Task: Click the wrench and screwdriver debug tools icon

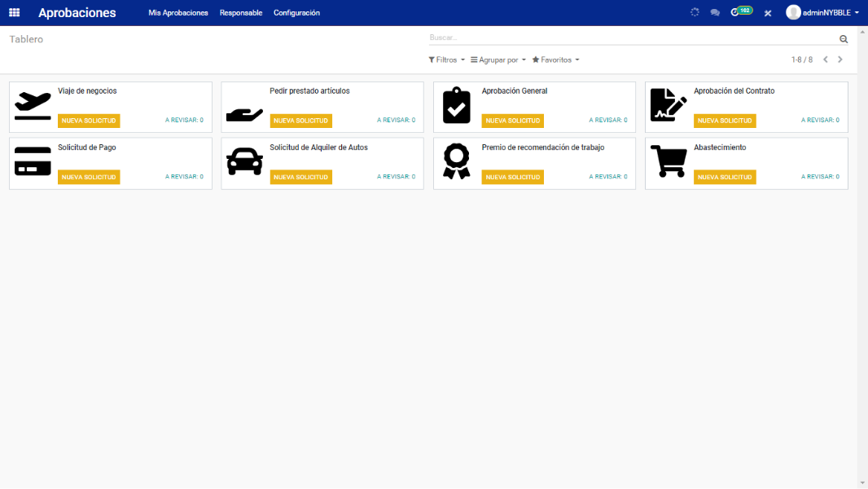Action: pos(767,13)
